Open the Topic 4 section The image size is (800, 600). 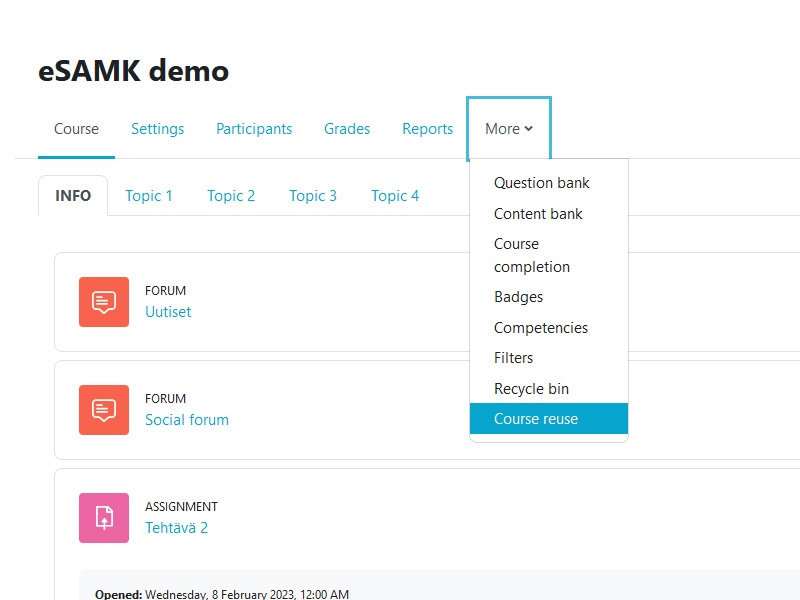pyautogui.click(x=395, y=196)
